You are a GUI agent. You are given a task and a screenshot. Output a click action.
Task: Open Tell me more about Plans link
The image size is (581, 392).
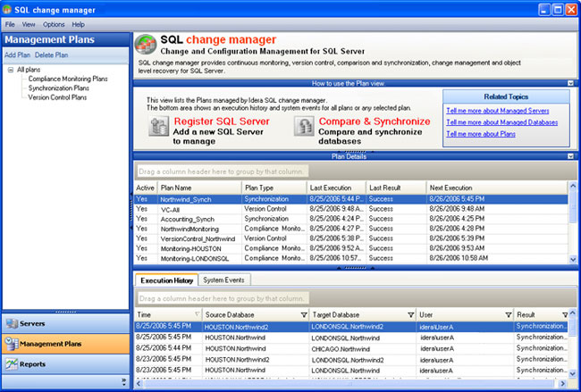pyautogui.click(x=481, y=134)
